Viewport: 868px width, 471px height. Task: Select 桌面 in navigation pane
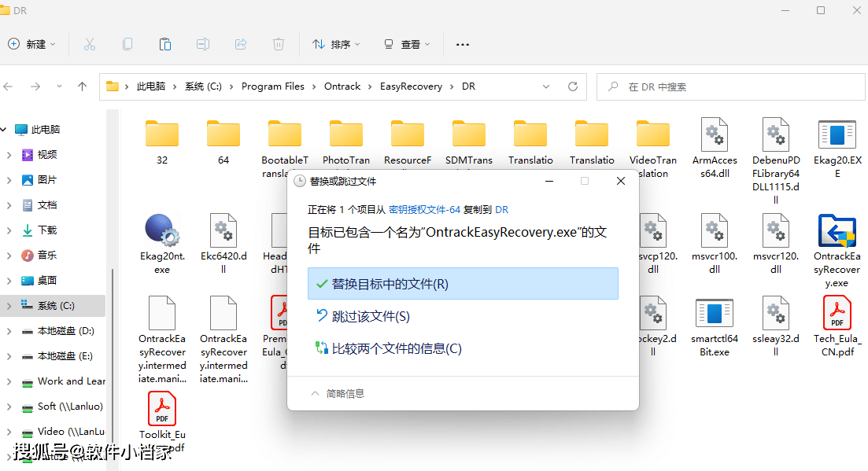pyautogui.click(x=47, y=280)
